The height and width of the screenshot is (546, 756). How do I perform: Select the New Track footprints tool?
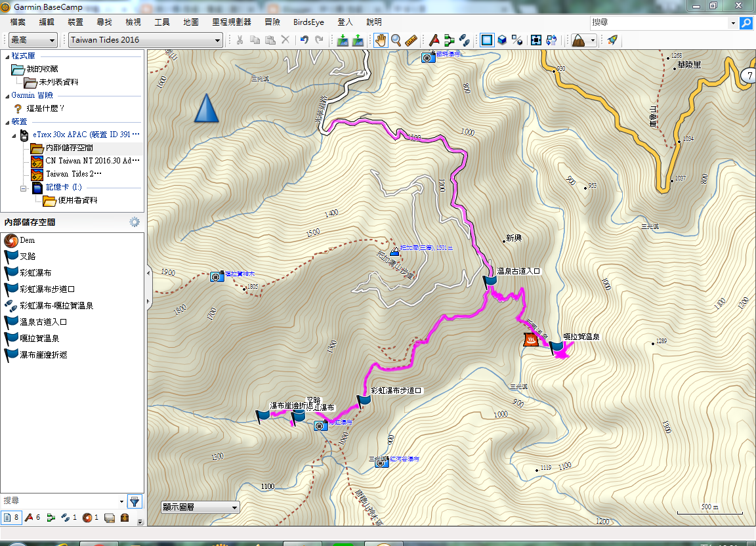pyautogui.click(x=465, y=40)
